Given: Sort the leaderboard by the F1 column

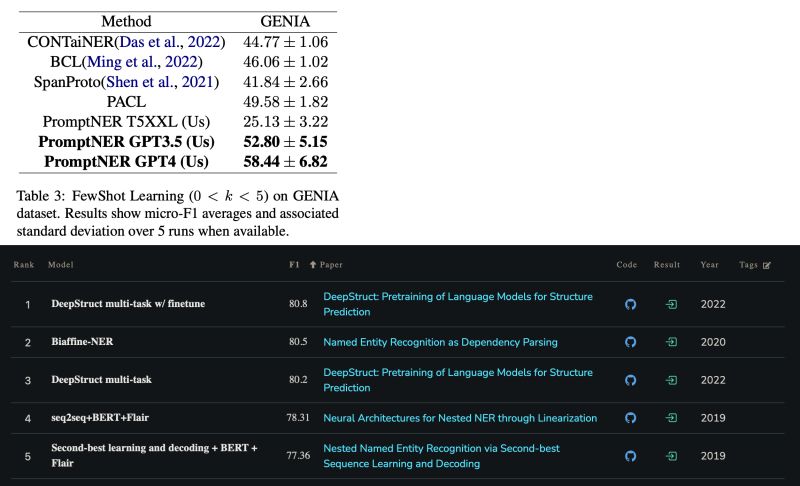Looking at the screenshot, I should click(x=292, y=265).
